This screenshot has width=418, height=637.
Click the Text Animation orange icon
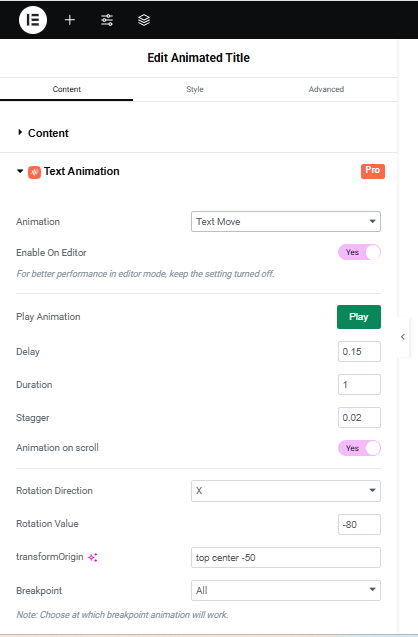click(35, 172)
